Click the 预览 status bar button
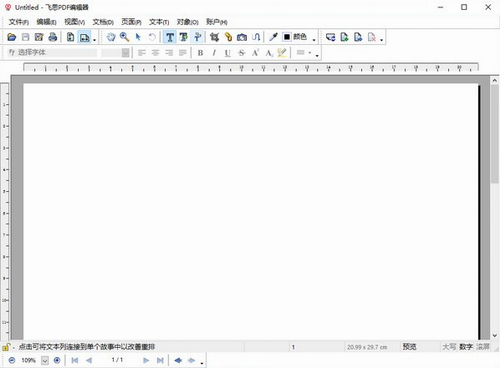Image resolution: width=500 pixels, height=368 pixels. pyautogui.click(x=409, y=347)
